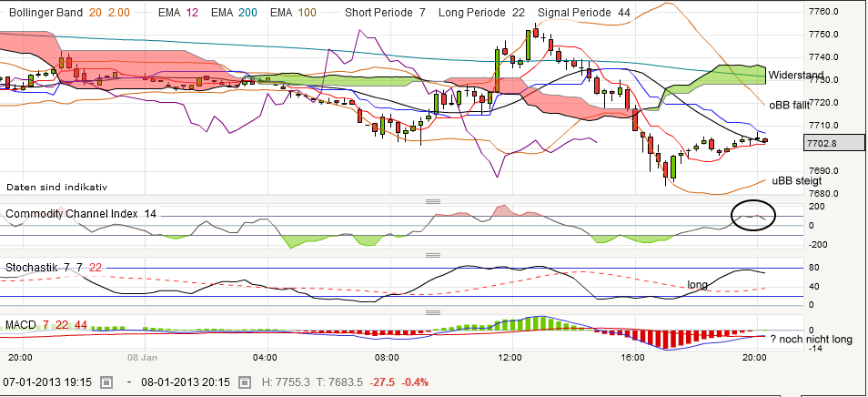
Task: Click the Long Periode 22 setting
Action: click(481, 12)
